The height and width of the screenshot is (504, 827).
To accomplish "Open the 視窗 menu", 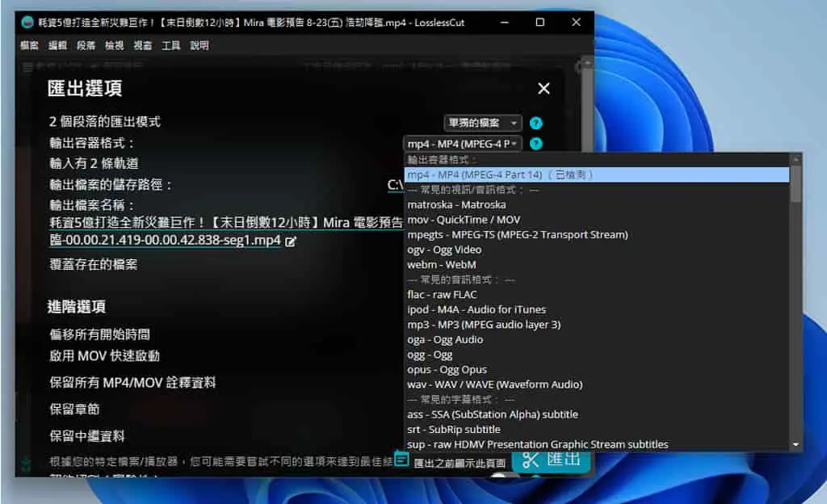I will click(x=142, y=46).
